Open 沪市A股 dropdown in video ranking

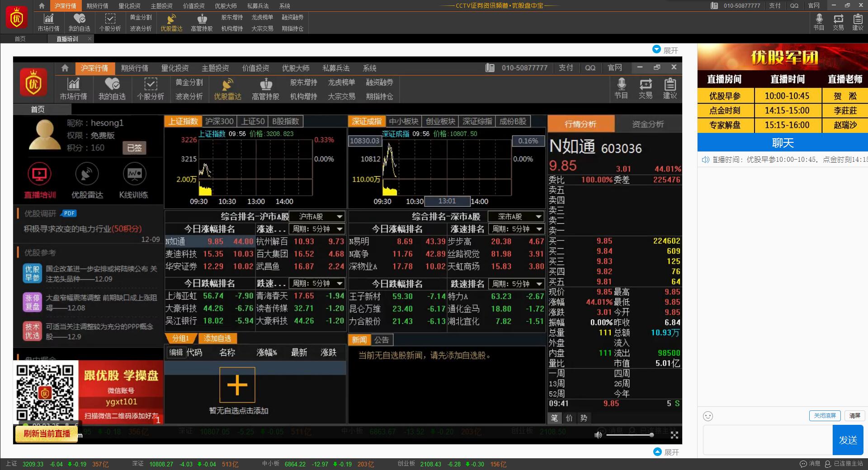coord(317,216)
